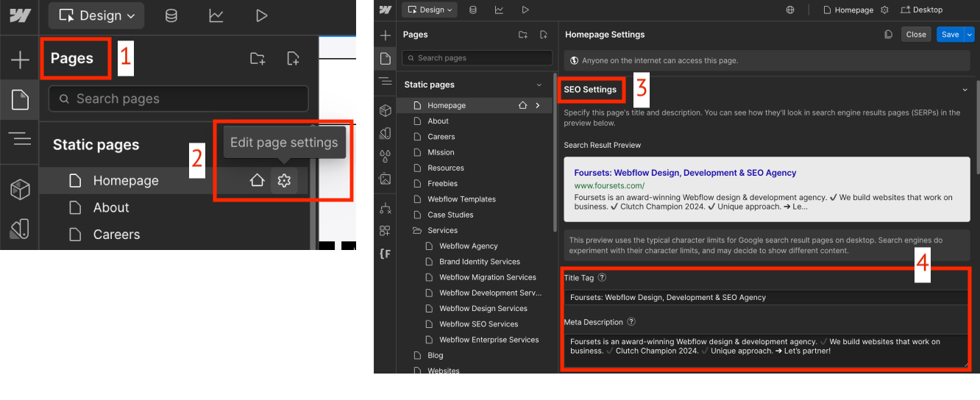The image size is (980, 400).
Task: Collapse the Static pages chevron in right panel
Action: pyautogui.click(x=539, y=85)
